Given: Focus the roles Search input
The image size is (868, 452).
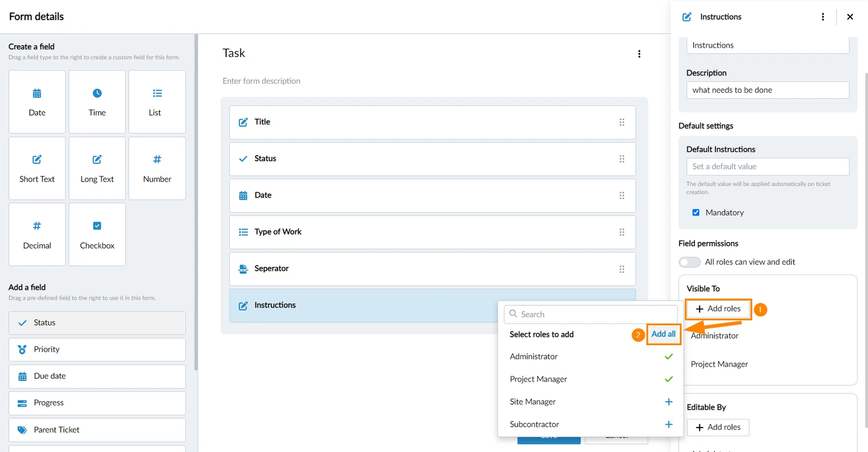Looking at the screenshot, I should tap(591, 314).
